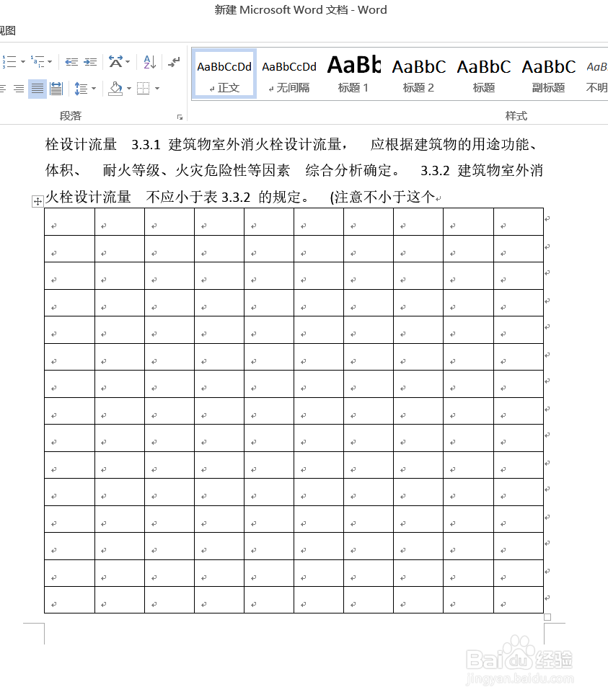Apply 副标题 (Subtitle) style

click(549, 74)
